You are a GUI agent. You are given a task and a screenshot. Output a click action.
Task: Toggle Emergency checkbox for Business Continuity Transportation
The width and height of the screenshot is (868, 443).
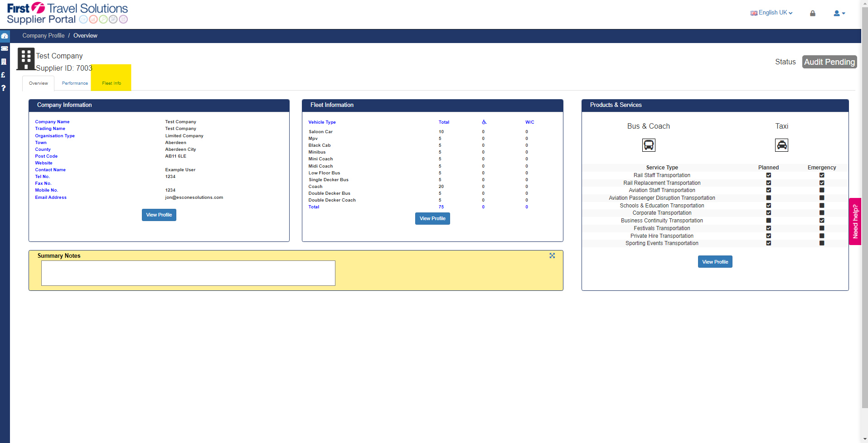[x=822, y=221]
